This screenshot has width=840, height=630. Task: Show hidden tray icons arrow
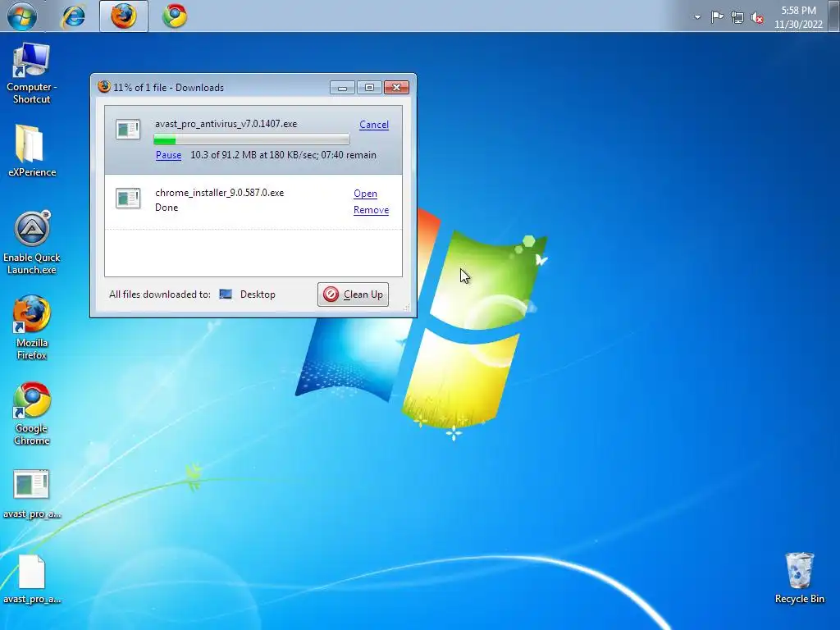point(697,17)
